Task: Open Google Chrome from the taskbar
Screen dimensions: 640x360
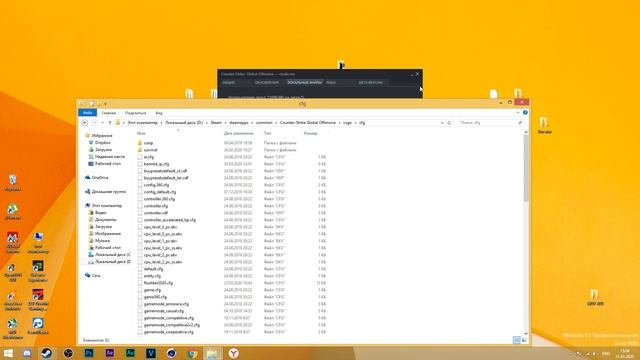Action: coord(192,353)
